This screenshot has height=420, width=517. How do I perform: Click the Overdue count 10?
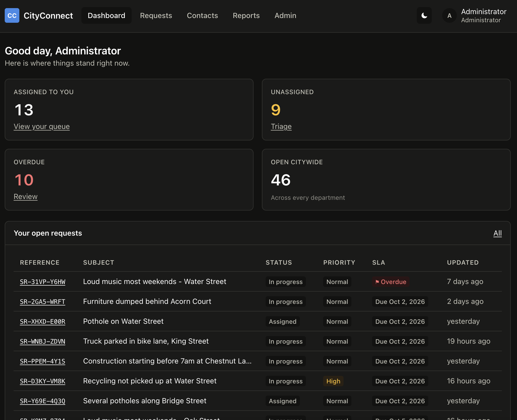point(24,180)
